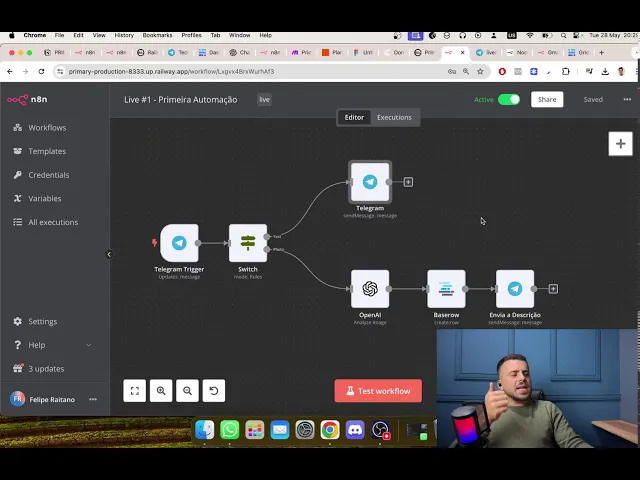Open the Baserow create row node
Screen dimensions: 640x480
446,289
